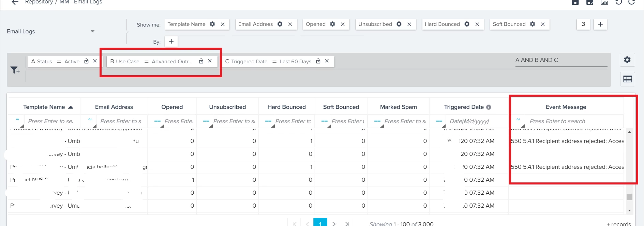Sort by Template Name column header
Viewport: 644px width, 226px height.
(44, 107)
